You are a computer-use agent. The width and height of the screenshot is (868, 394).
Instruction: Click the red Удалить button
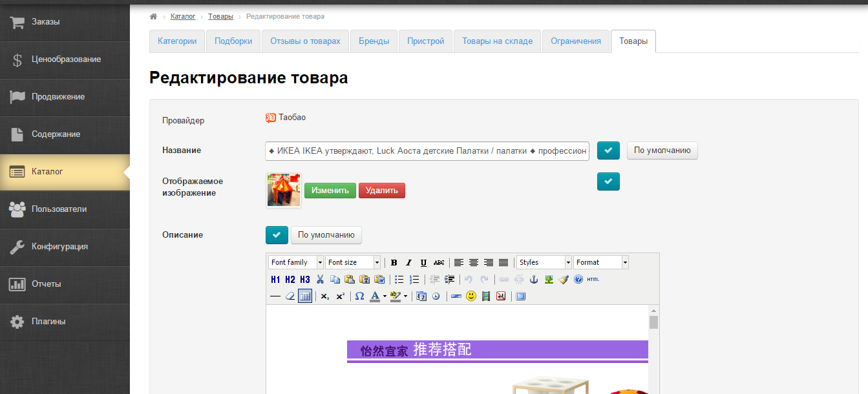pos(382,191)
